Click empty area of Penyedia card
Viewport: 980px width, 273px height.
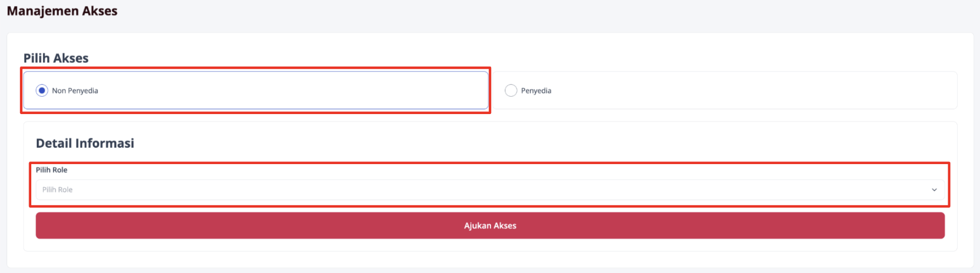click(747, 90)
